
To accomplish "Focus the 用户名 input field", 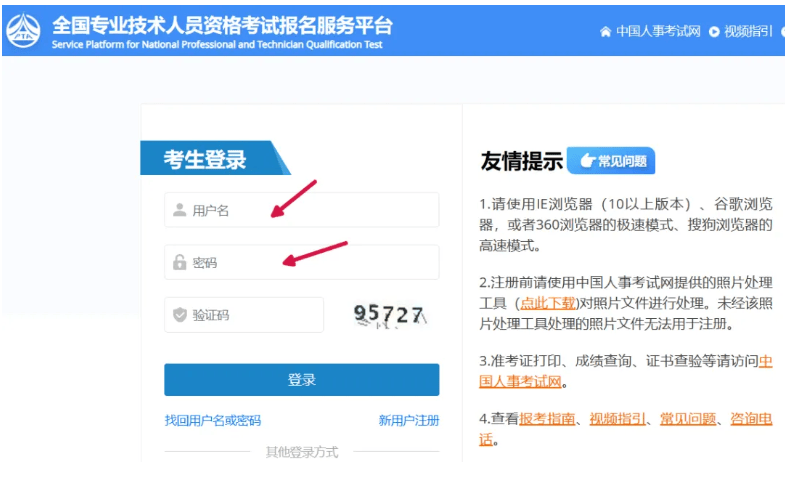I will tap(301, 210).
